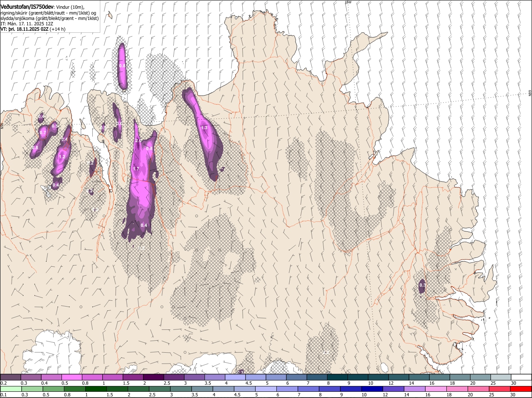Select the "VT: Þri. 18.11.2025 02Z" valid time

[25, 29]
